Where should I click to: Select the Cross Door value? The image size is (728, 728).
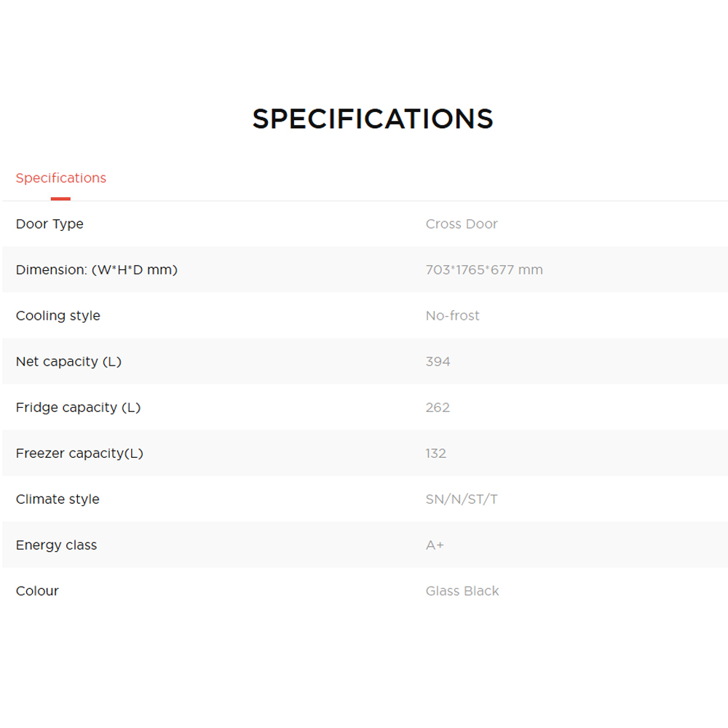462,224
